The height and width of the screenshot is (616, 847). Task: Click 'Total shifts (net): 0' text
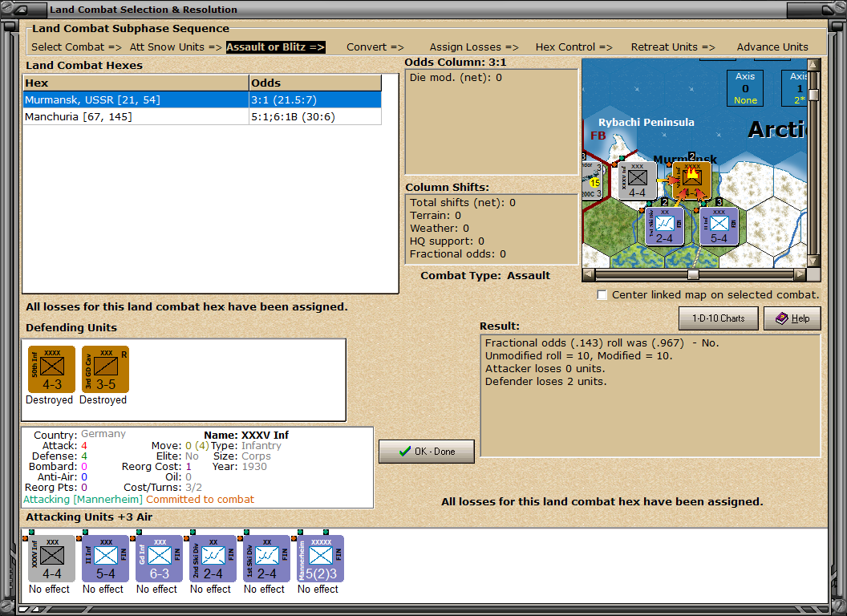pyautogui.click(x=462, y=203)
